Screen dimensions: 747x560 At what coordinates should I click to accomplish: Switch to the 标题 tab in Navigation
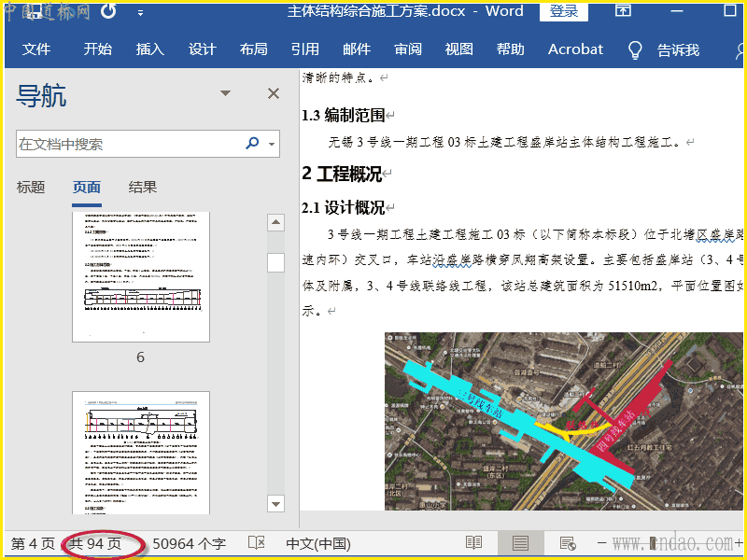click(31, 188)
